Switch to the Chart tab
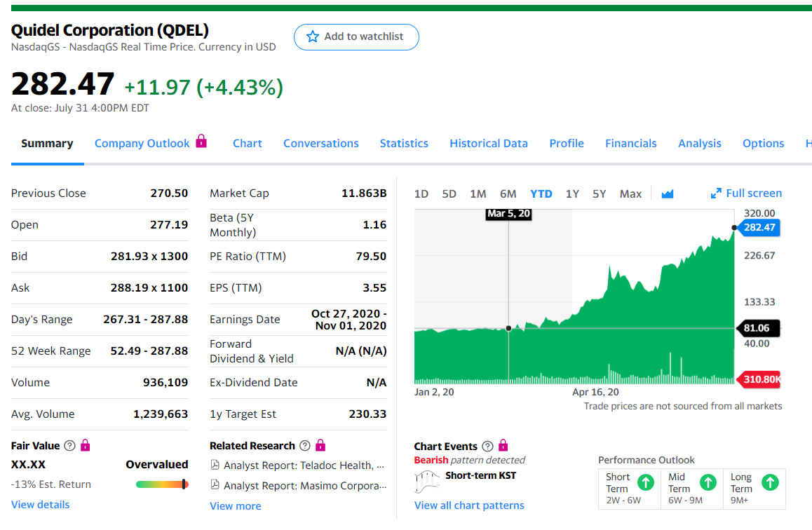The width and height of the screenshot is (812, 530). tap(248, 144)
